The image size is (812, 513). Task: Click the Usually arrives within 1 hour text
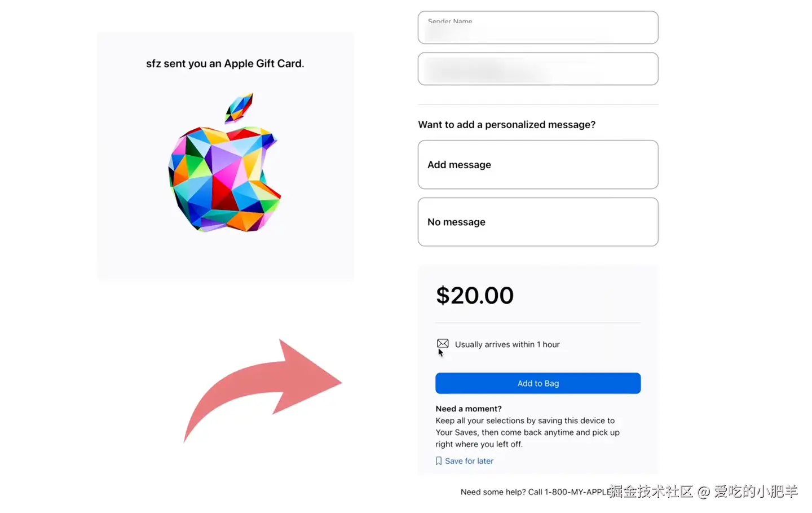coord(507,344)
